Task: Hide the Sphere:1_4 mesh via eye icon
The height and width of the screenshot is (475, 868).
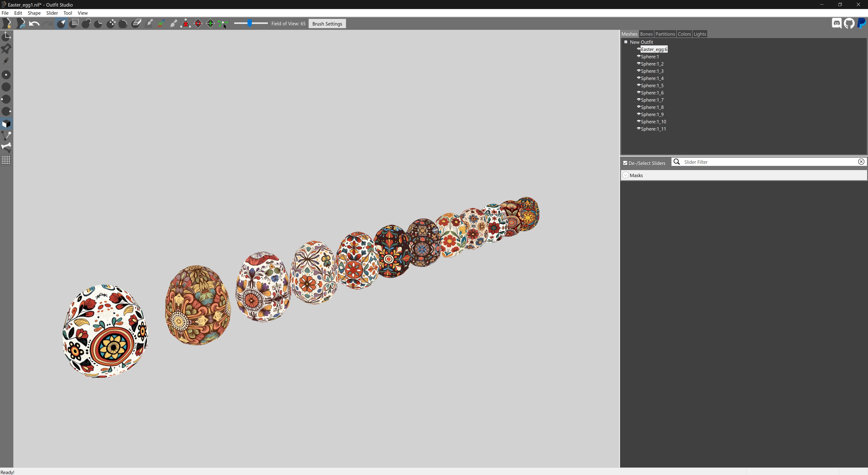Action: point(638,78)
